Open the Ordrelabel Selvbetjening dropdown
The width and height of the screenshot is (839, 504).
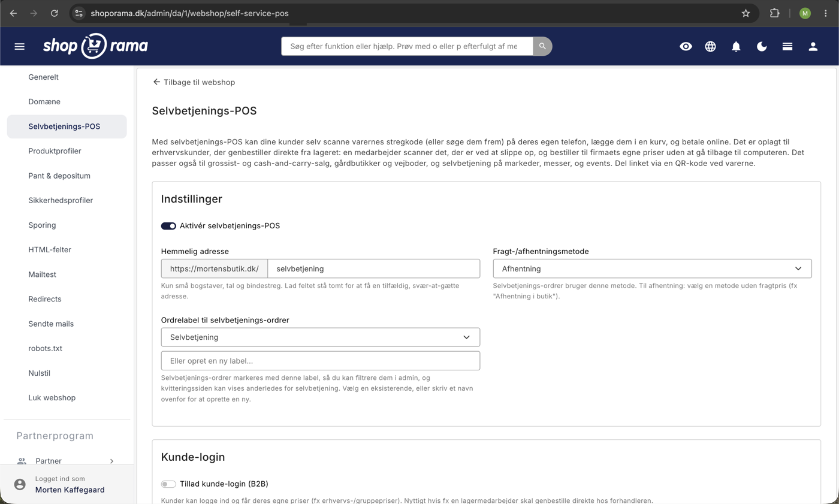pos(321,337)
